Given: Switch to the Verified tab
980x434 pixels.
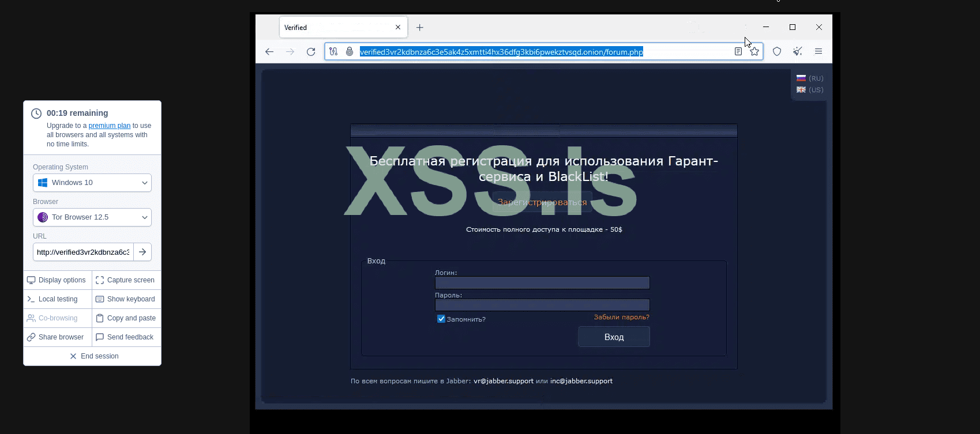Looking at the screenshot, I should (x=343, y=28).
